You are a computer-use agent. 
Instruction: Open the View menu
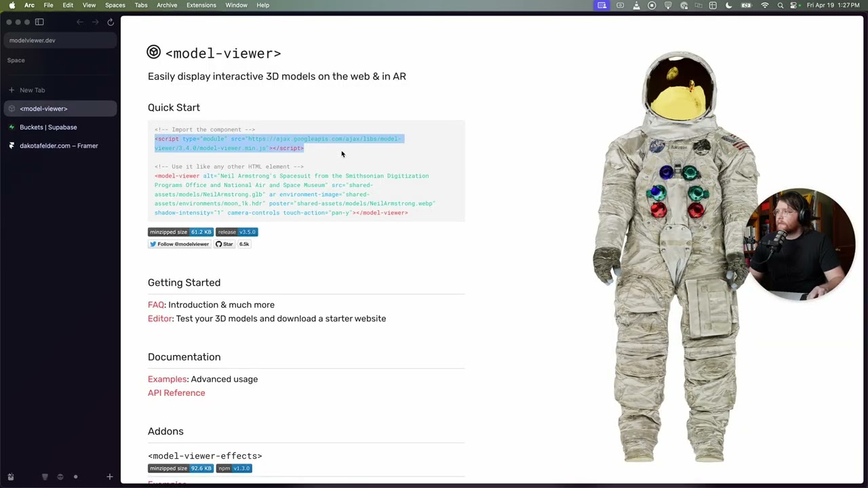tap(89, 5)
